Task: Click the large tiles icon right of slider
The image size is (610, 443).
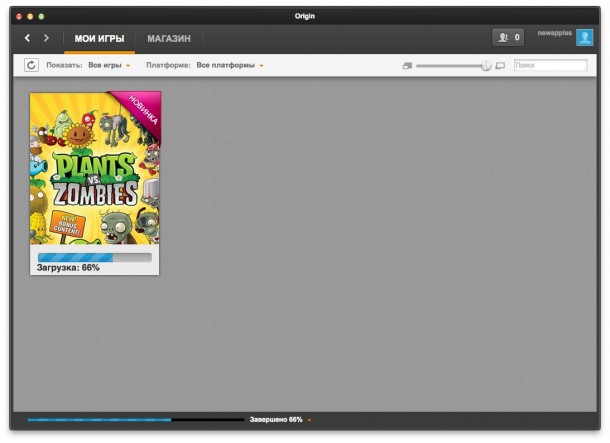Action: [500, 66]
